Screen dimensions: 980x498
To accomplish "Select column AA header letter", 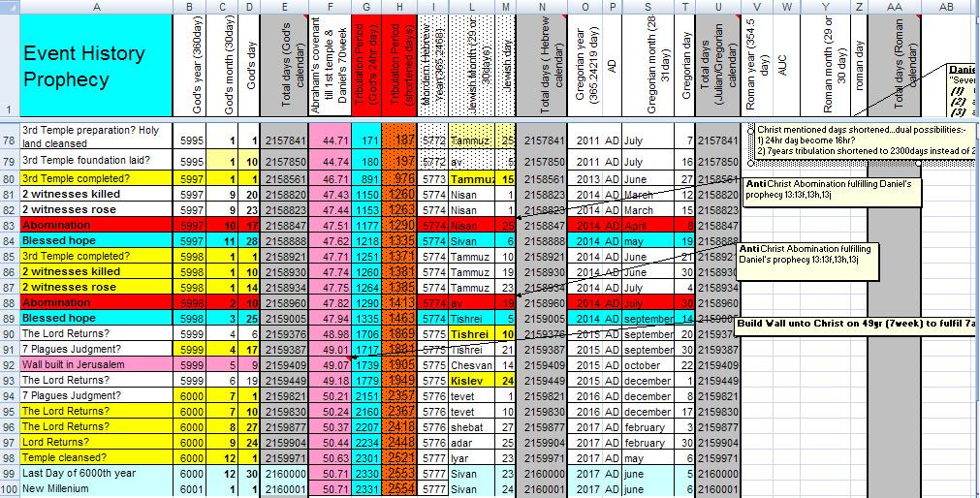I will 894,7.
